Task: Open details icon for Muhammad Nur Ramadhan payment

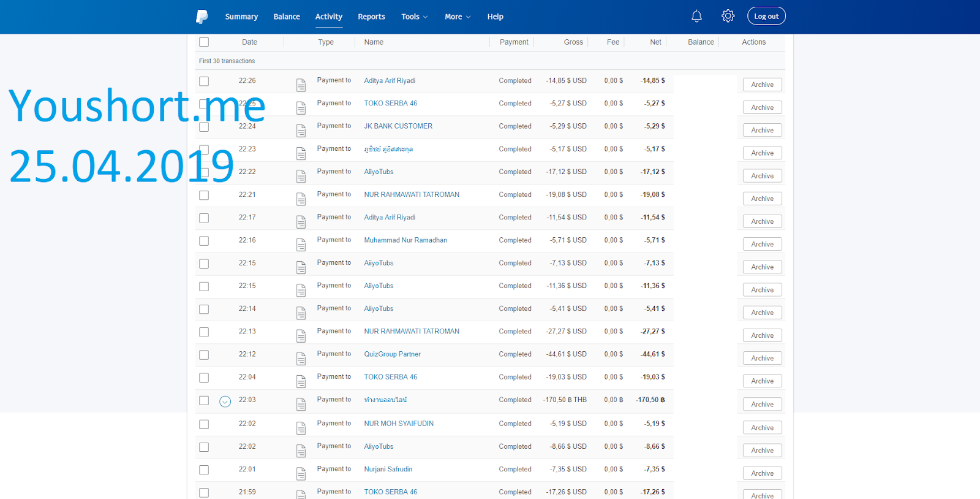Action: tap(301, 244)
